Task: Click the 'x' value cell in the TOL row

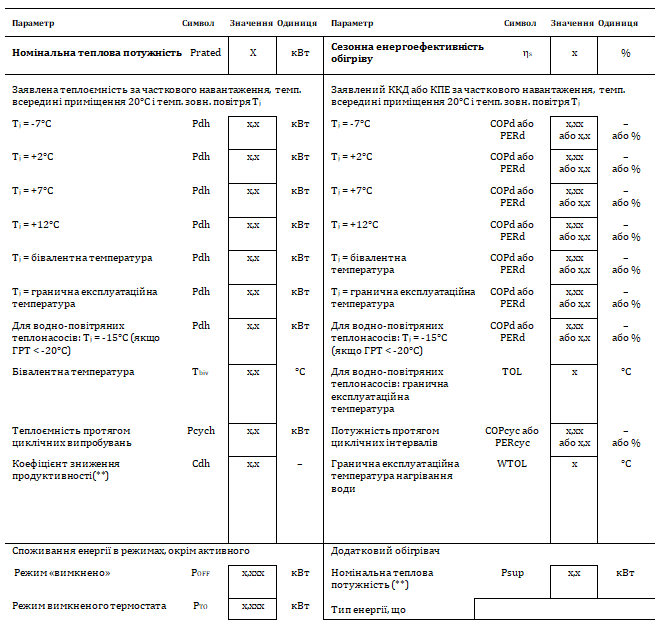Action: point(574,394)
